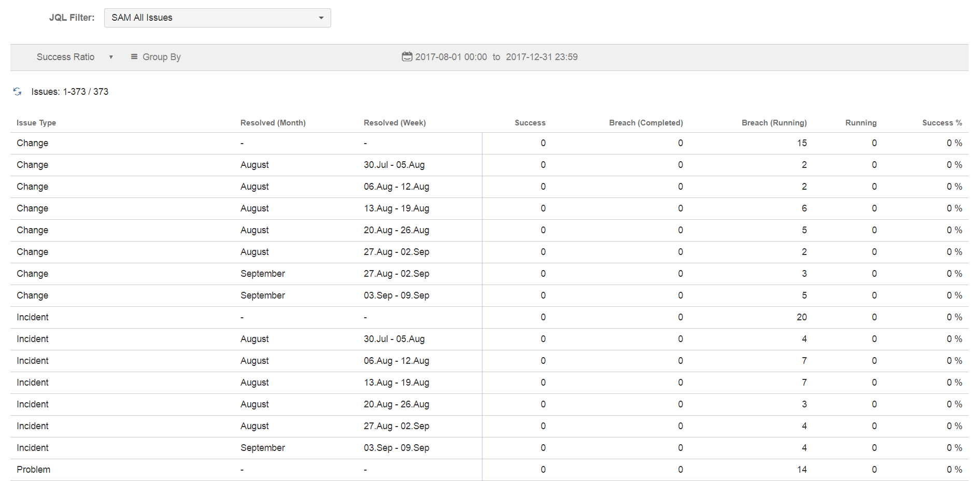Click the end date 2017-12-31 23:59
This screenshot has width=980, height=481.
click(x=542, y=57)
